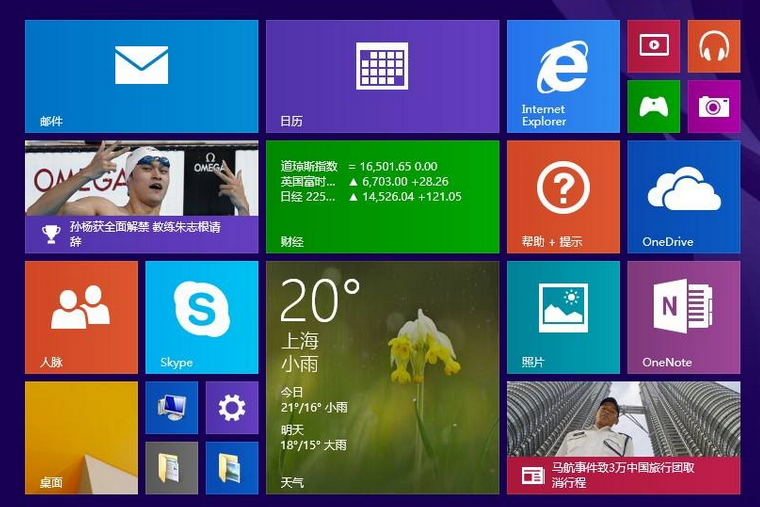The image size is (760, 507).
Task: Open the Music headphones tile
Action: point(713,46)
